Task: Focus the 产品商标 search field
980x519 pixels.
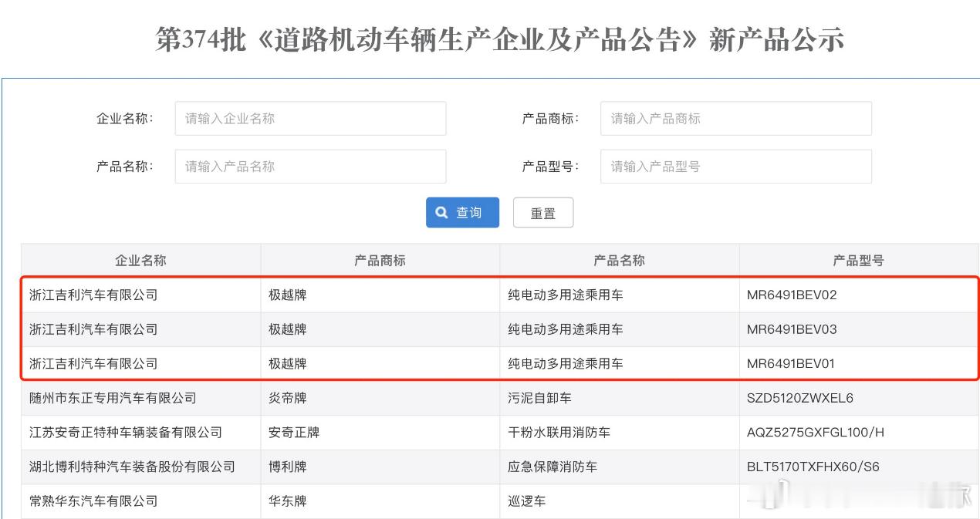Action: (x=736, y=119)
